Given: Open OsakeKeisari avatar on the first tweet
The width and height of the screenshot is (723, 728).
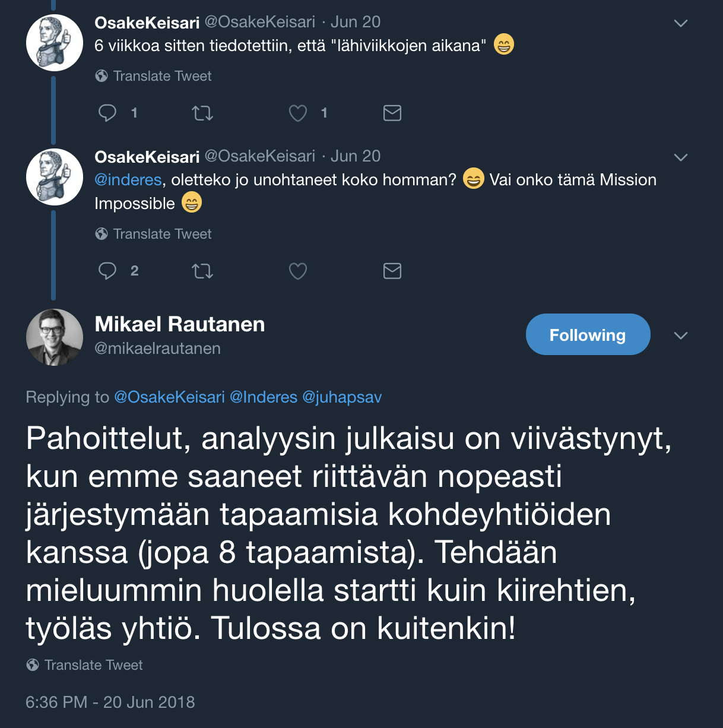Looking at the screenshot, I should pyautogui.click(x=55, y=43).
